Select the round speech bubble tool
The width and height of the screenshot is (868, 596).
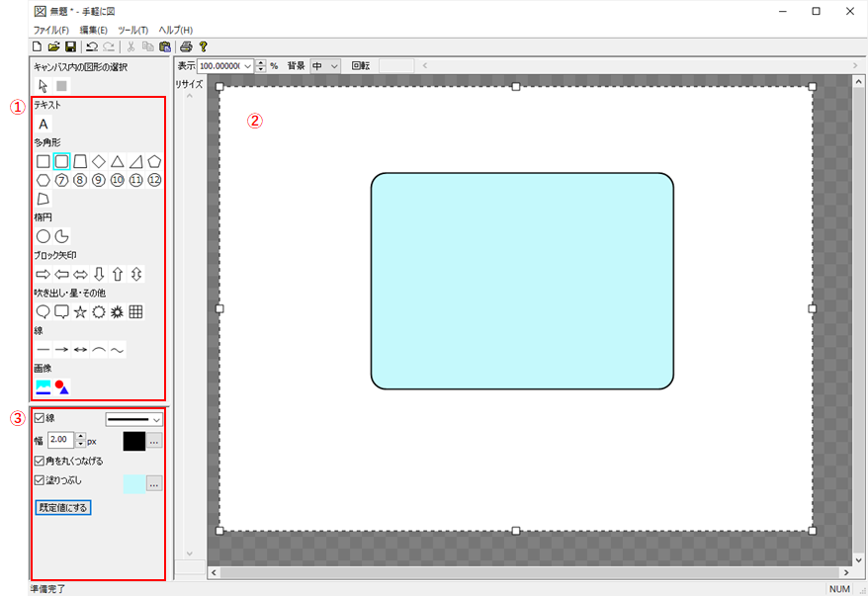click(x=43, y=311)
